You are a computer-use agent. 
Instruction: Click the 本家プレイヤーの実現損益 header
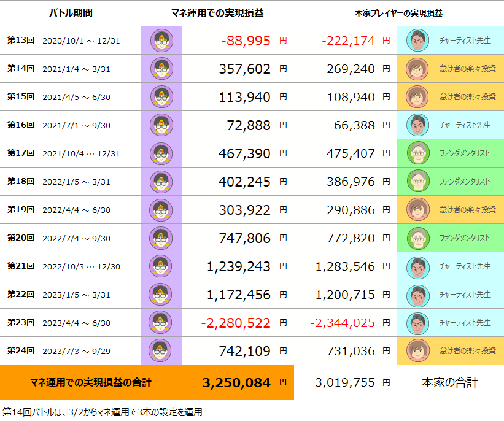[x=398, y=13]
